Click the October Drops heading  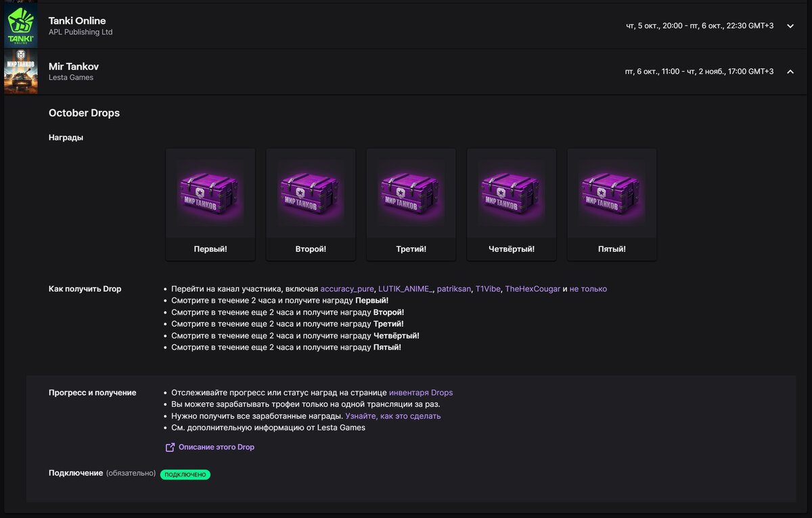click(x=84, y=113)
